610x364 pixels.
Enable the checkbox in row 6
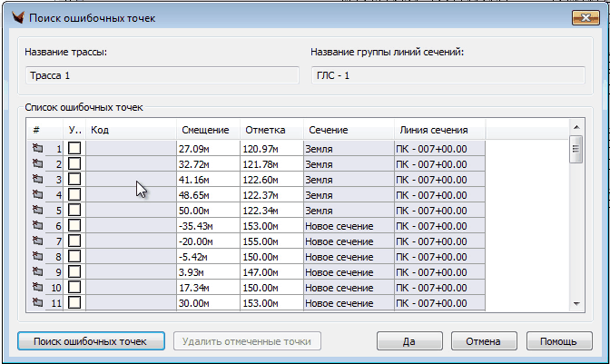click(x=74, y=225)
